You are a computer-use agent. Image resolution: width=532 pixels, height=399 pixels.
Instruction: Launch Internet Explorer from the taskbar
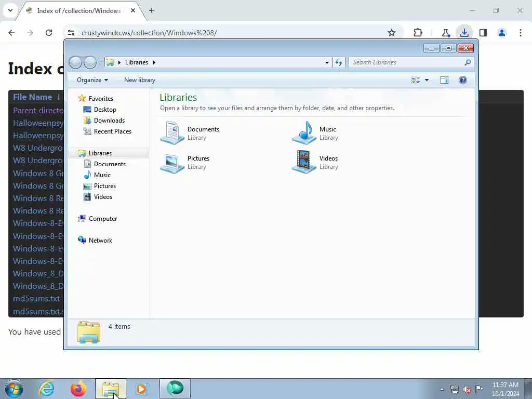pos(46,389)
